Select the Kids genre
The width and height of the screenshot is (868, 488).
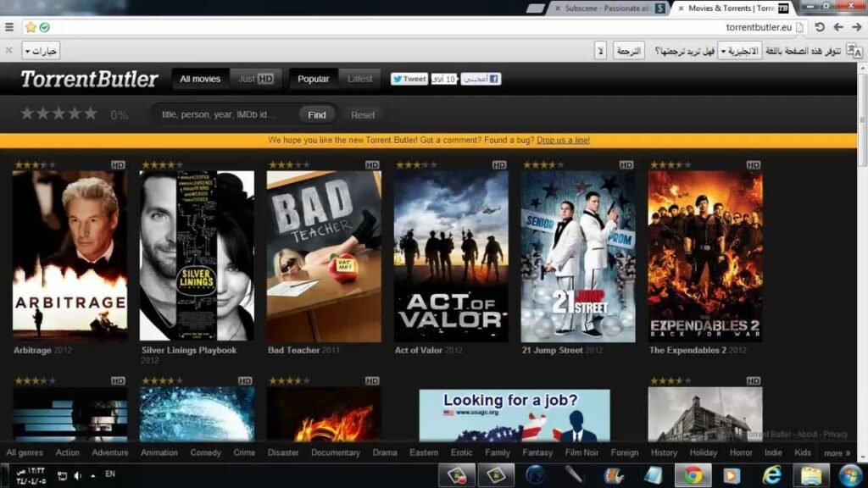[803, 452]
